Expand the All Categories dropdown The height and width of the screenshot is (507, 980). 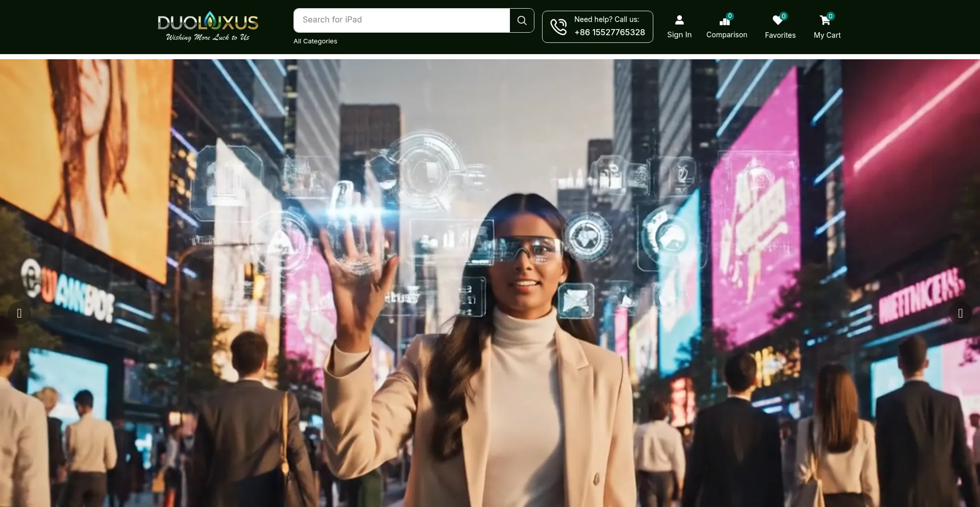[315, 41]
